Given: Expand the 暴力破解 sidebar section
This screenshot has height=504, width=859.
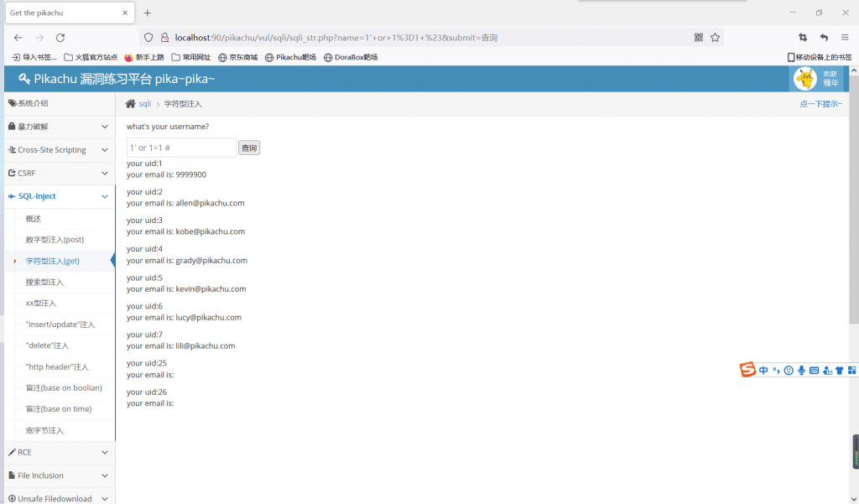Looking at the screenshot, I should [x=57, y=127].
